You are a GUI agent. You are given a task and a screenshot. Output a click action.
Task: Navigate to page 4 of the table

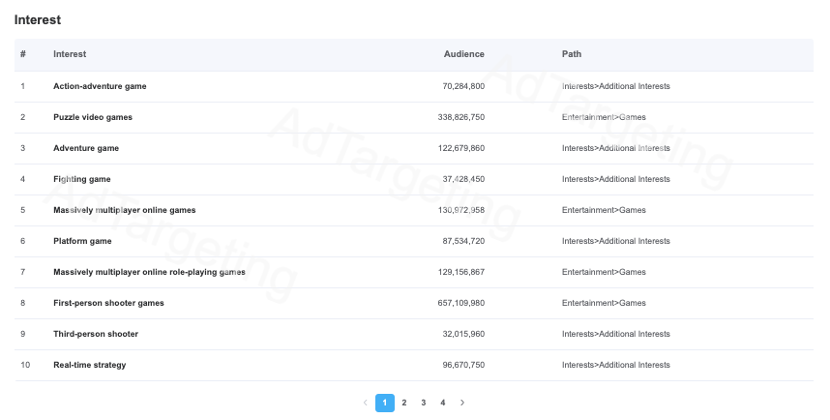point(443,403)
